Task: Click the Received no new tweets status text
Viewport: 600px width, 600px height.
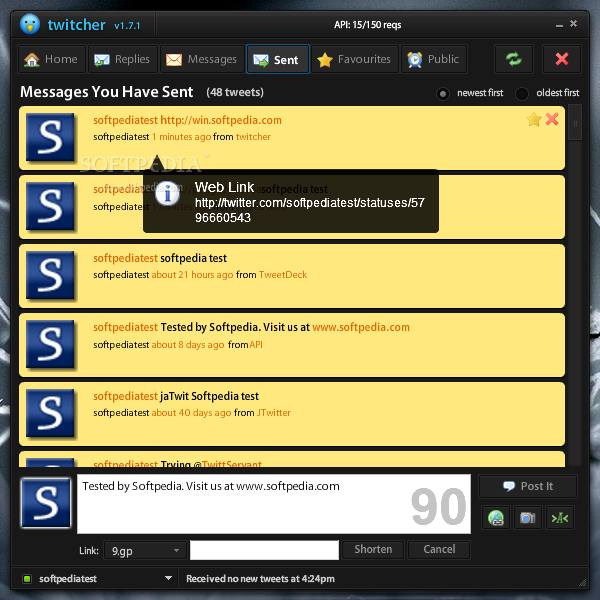Action: (260, 579)
